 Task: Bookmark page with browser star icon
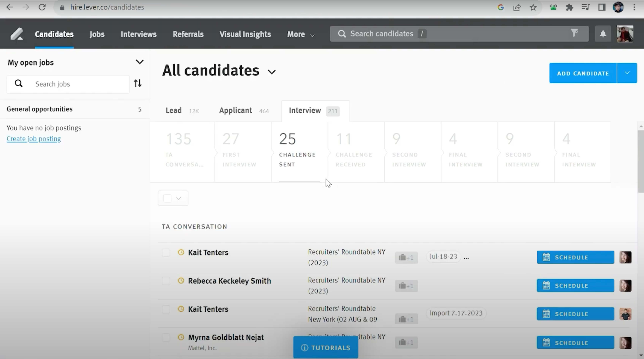[x=533, y=7]
